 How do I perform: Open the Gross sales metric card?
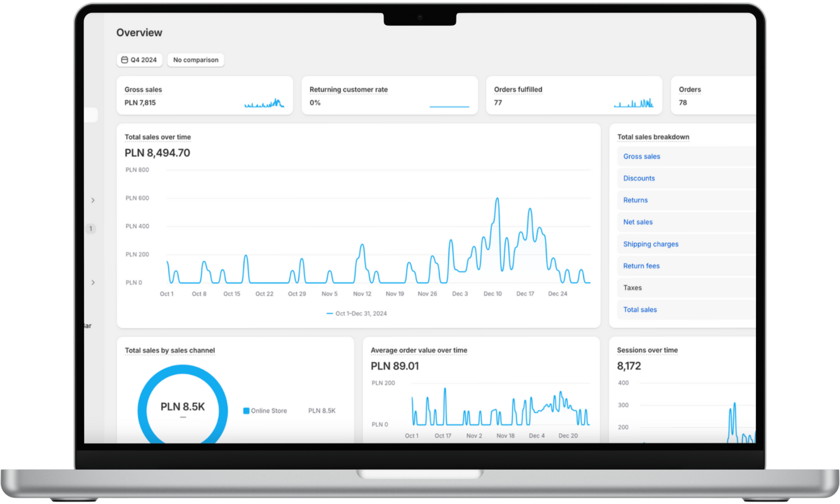pyautogui.click(x=143, y=89)
